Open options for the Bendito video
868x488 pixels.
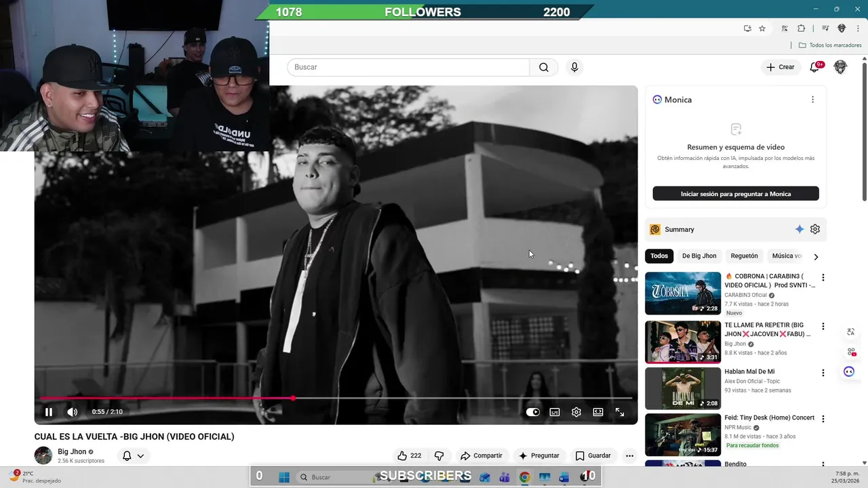[823, 465]
